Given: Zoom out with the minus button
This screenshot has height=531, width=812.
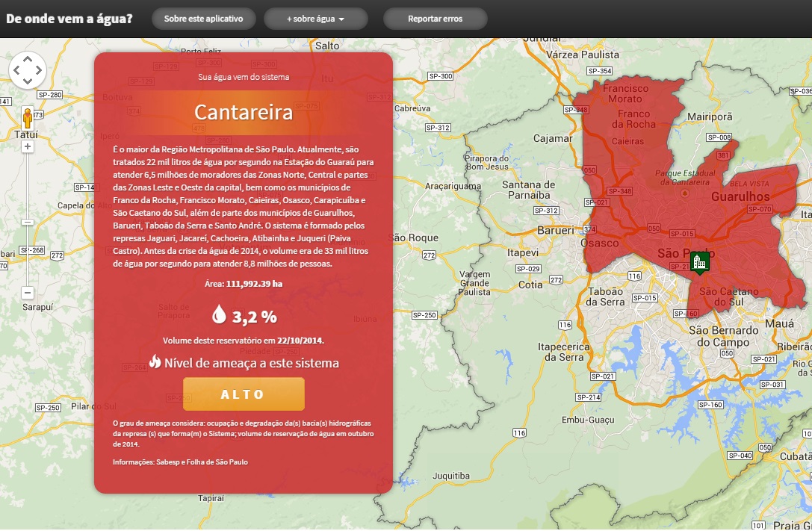Looking at the screenshot, I should [28, 293].
